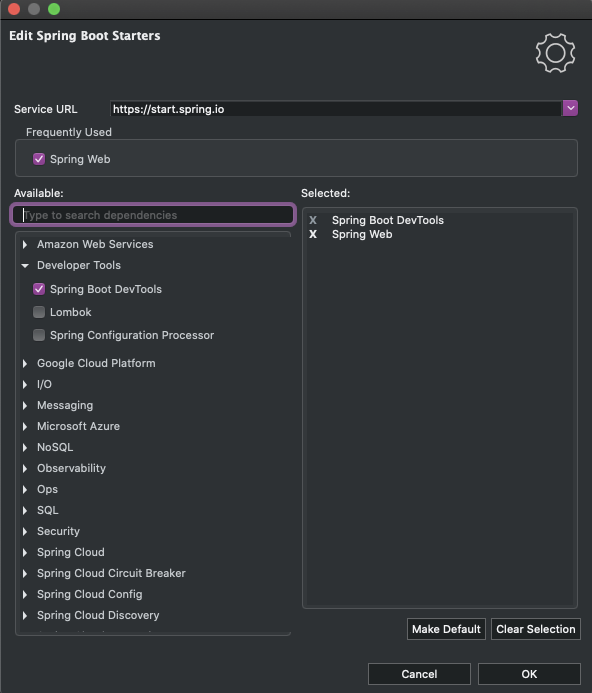Click the gear icon in the dialog header
Screen dimensions: 592x693
click(555, 53)
